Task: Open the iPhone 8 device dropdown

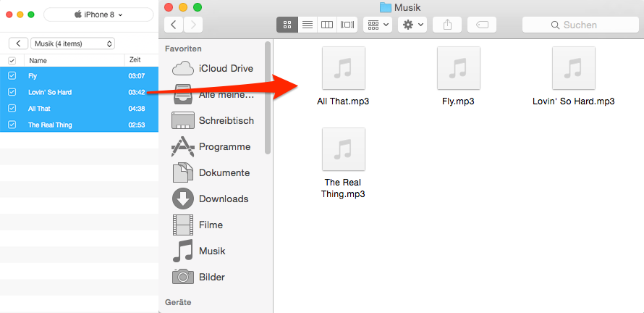Action: coord(98,14)
